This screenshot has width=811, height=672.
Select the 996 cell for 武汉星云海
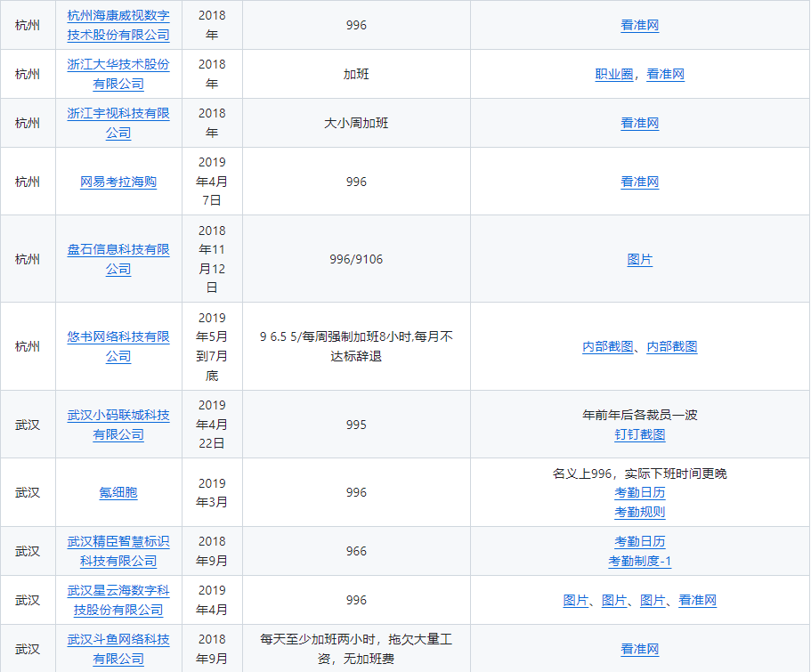356,600
